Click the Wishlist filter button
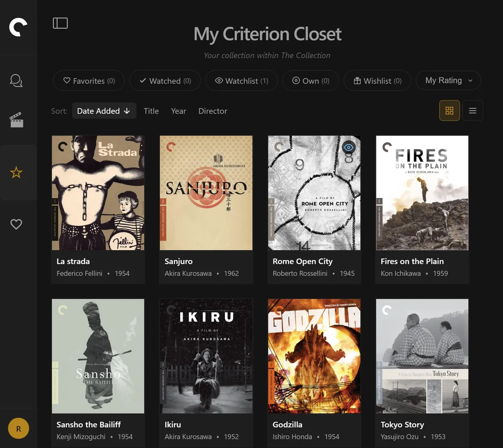Image resolution: width=503 pixels, height=448 pixels. pyautogui.click(x=377, y=80)
